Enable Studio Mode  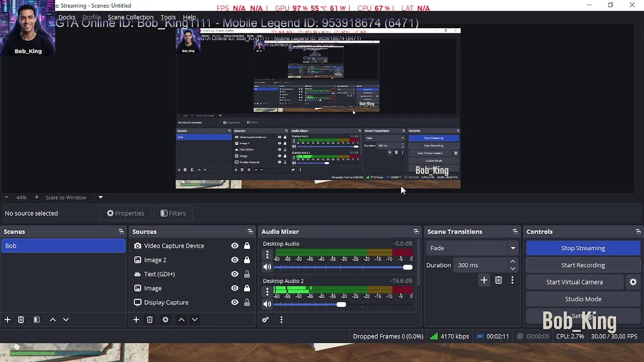[583, 299]
